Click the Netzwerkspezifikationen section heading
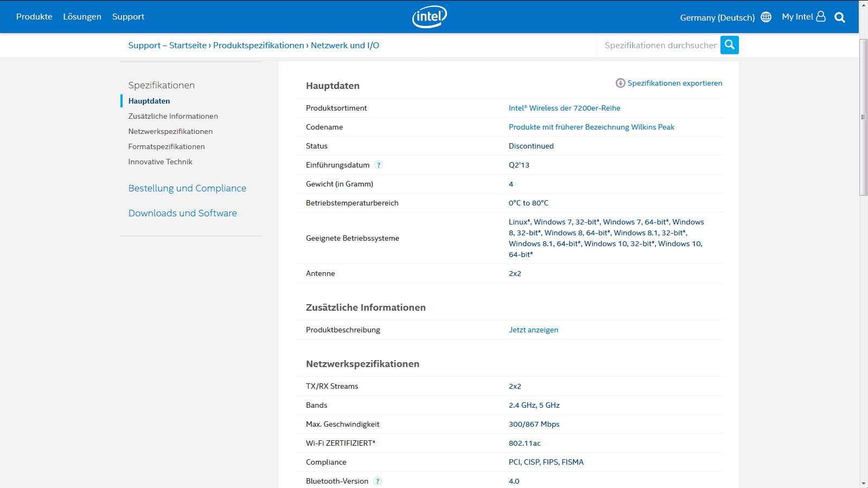This screenshot has width=868, height=488. click(362, 364)
